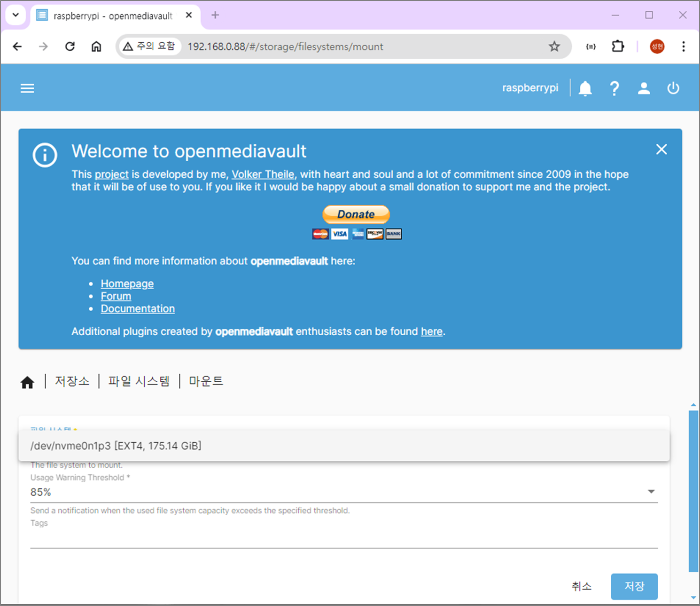Click the scrollbar down arrow
Viewport: 700px width, 606px height.
[693, 598]
